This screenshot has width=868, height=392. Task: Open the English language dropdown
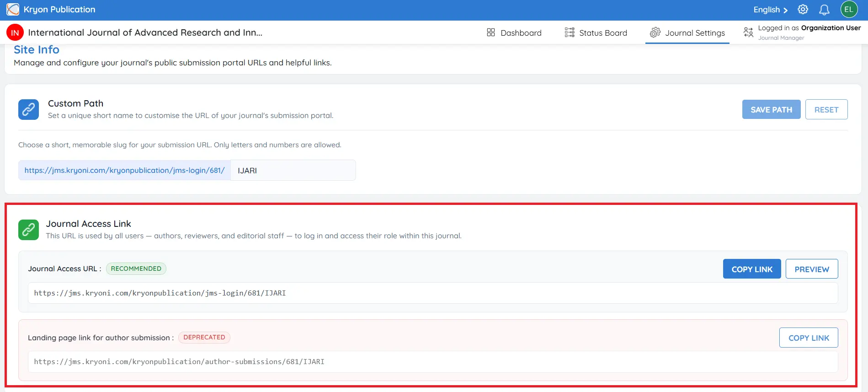tap(771, 10)
